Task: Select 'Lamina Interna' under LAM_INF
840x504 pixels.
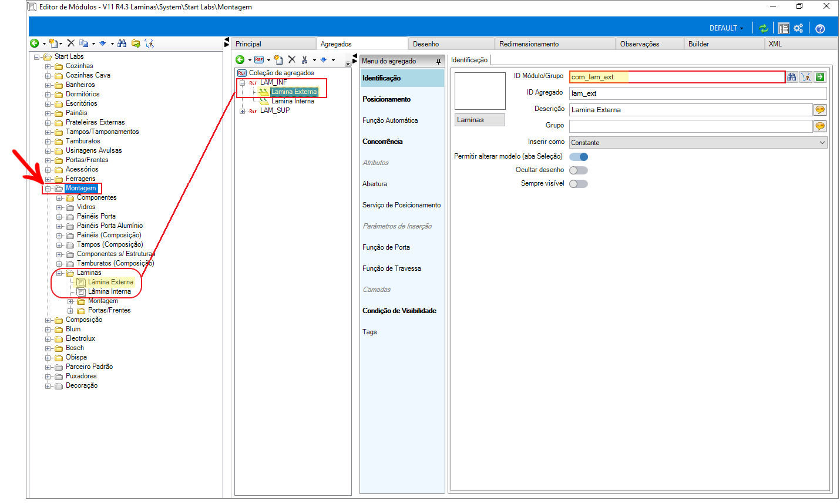Action: [293, 101]
